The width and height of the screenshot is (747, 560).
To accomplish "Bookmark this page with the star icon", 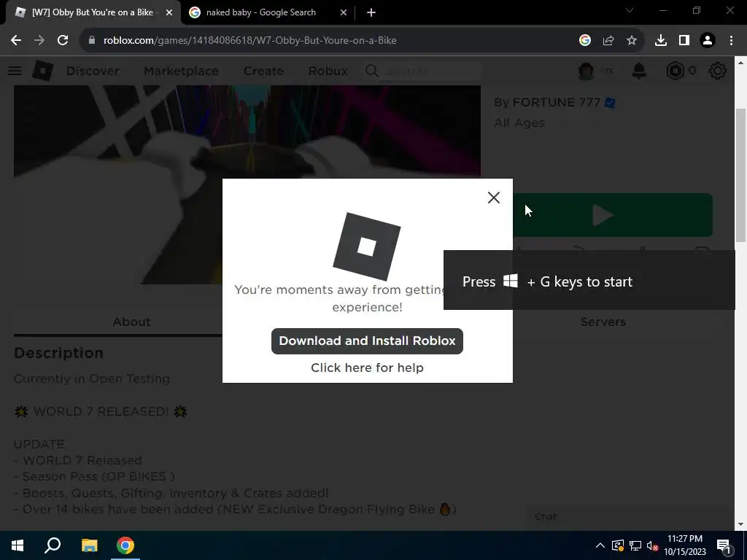I will coord(632,41).
